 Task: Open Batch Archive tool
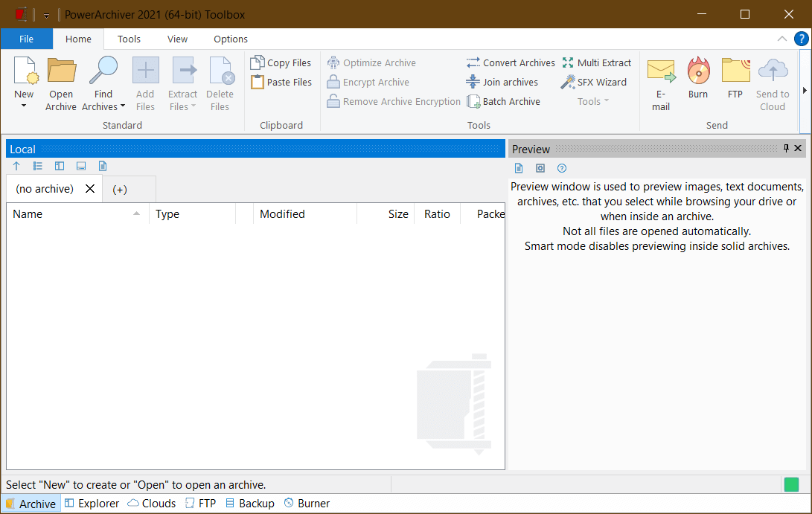pos(503,101)
